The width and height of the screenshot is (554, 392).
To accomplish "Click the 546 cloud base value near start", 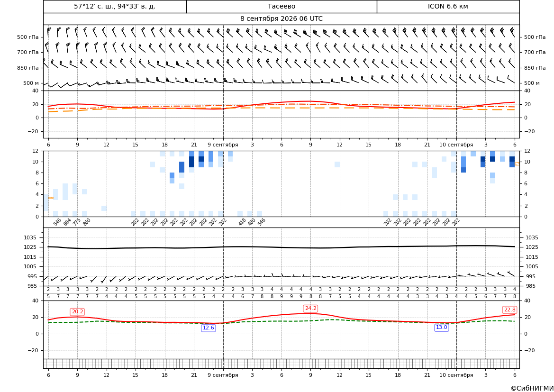I will pyautogui.click(x=57, y=222).
